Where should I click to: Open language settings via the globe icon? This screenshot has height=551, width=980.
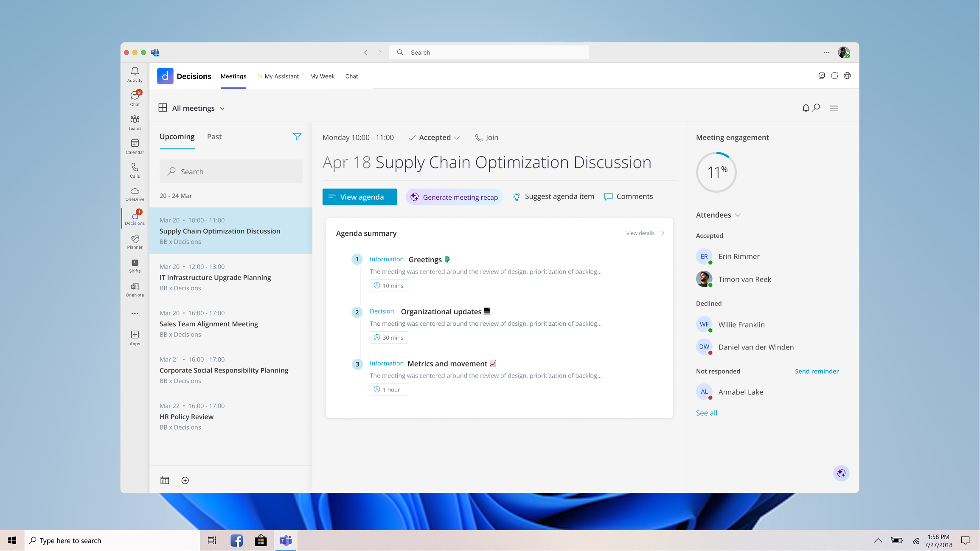click(847, 75)
